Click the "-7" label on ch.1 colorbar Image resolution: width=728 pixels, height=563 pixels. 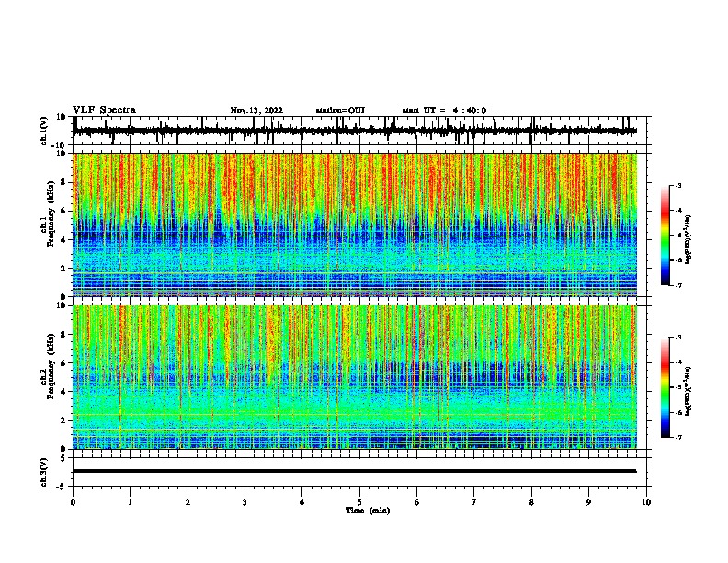pos(677,285)
